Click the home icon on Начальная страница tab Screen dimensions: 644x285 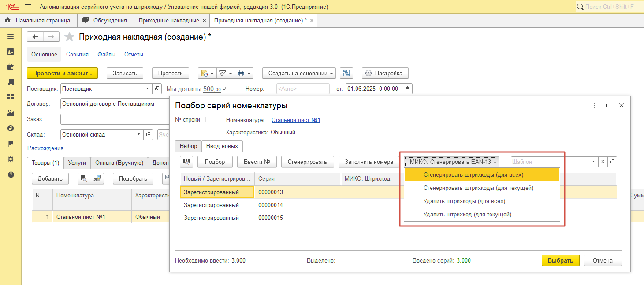7,20
